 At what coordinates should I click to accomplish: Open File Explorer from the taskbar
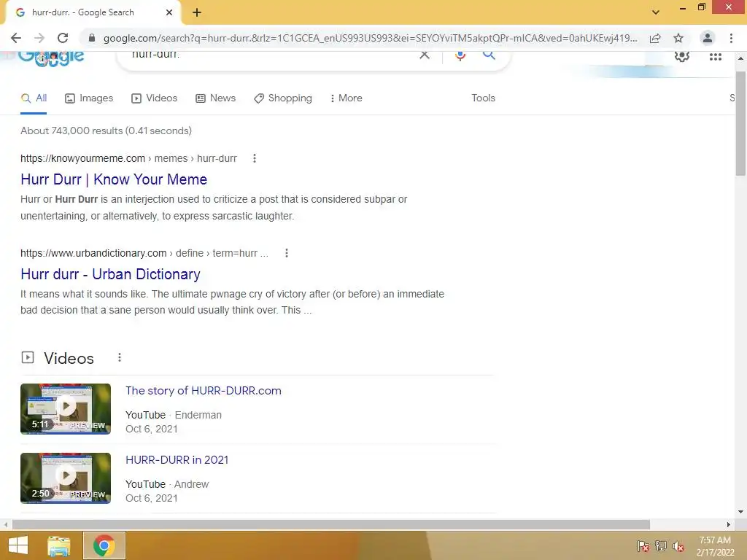click(x=59, y=545)
